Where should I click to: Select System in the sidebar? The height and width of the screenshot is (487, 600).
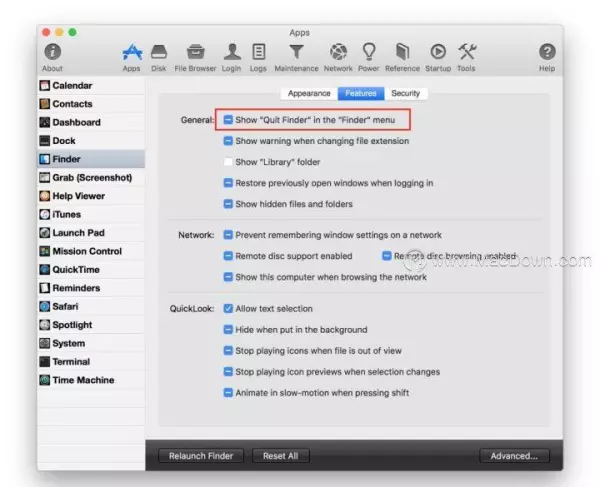(91, 343)
